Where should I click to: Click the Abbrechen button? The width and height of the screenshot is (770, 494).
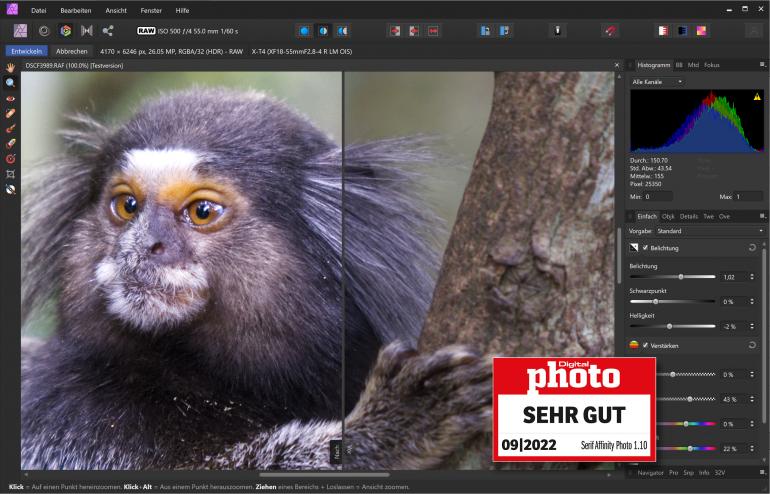pos(72,51)
